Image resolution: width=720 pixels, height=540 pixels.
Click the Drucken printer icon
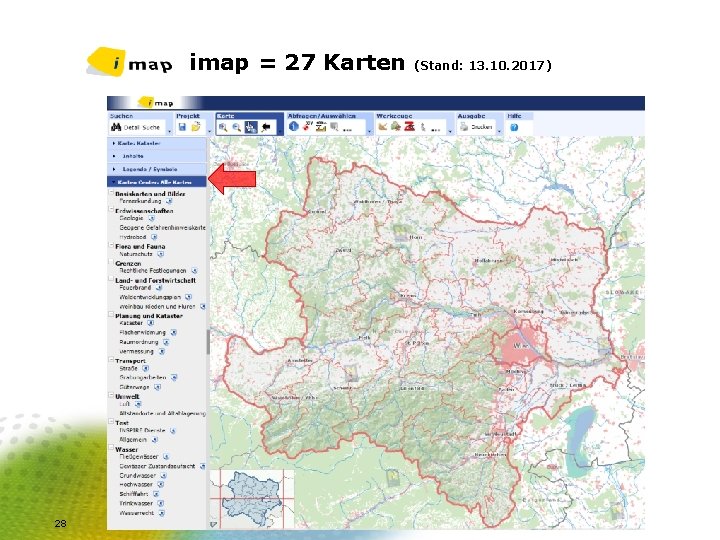click(x=464, y=127)
